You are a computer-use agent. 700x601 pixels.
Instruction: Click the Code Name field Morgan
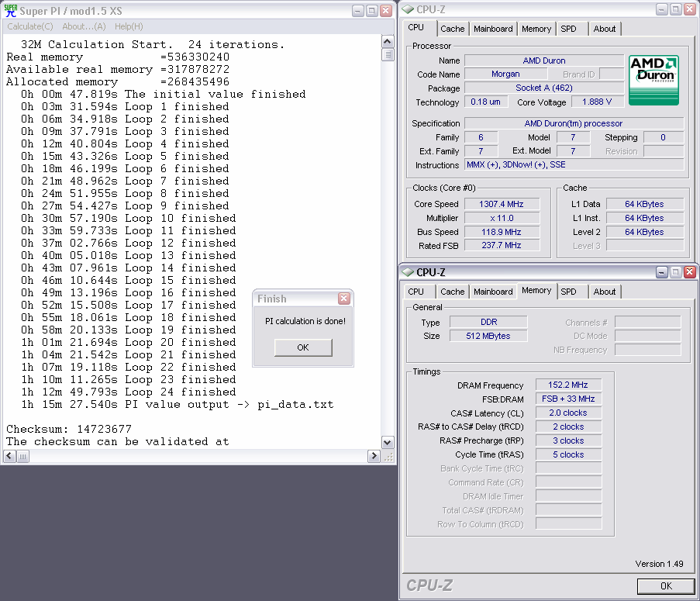[505, 74]
